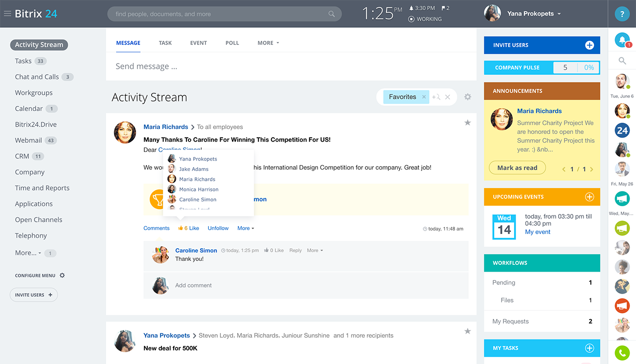Click the Configure Menu gear icon
This screenshot has width=636, height=364.
62,276
